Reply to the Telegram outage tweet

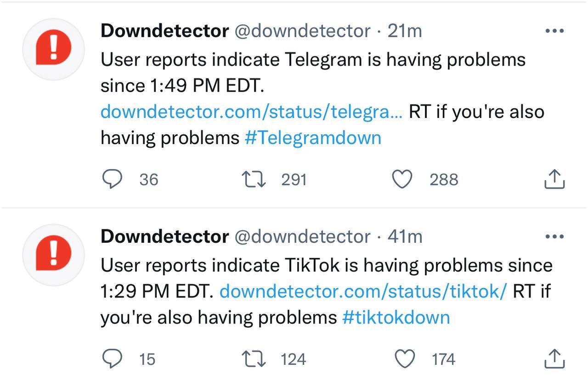tap(112, 179)
